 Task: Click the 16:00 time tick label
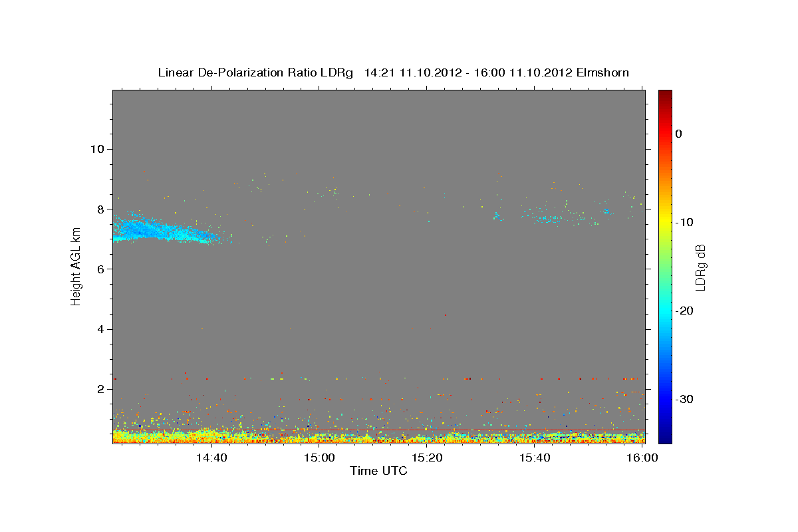point(641,458)
